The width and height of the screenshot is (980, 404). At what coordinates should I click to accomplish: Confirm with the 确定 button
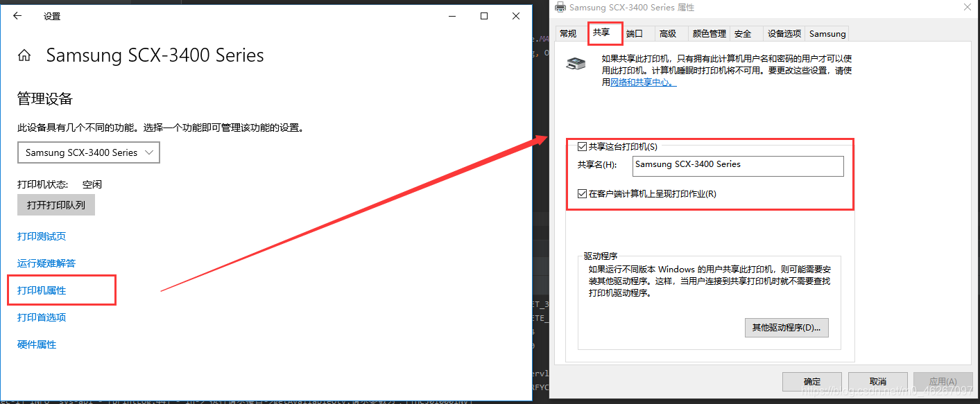click(x=811, y=381)
